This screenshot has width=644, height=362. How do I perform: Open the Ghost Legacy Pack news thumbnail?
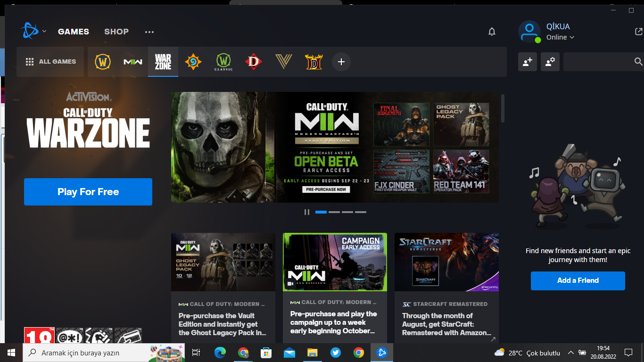(223, 262)
